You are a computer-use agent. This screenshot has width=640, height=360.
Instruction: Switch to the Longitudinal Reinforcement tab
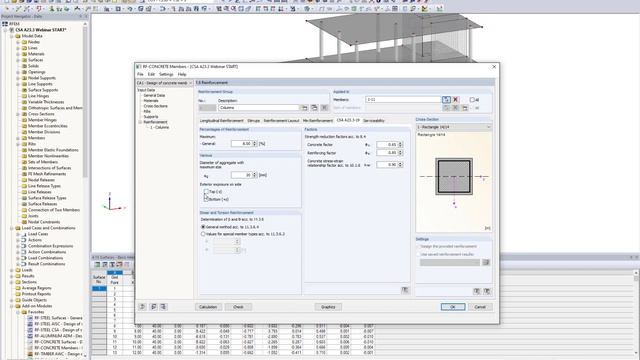click(222, 121)
